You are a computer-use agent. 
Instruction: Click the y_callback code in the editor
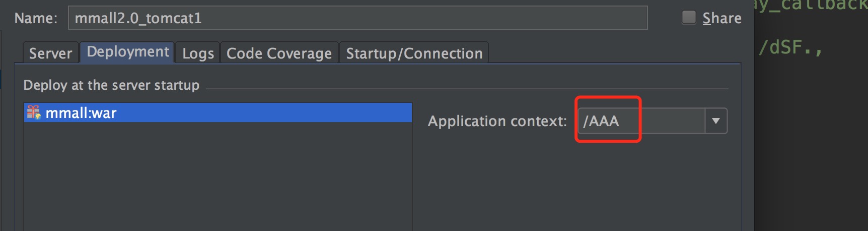[x=811, y=5]
